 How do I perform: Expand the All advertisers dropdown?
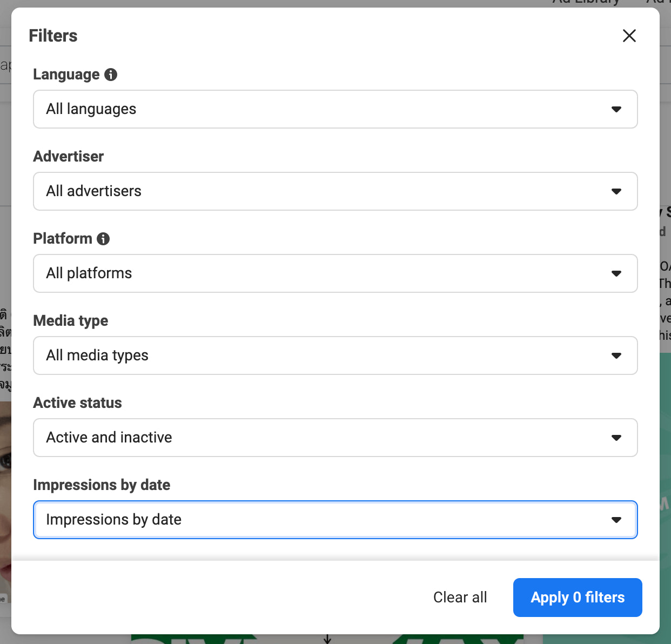(335, 191)
